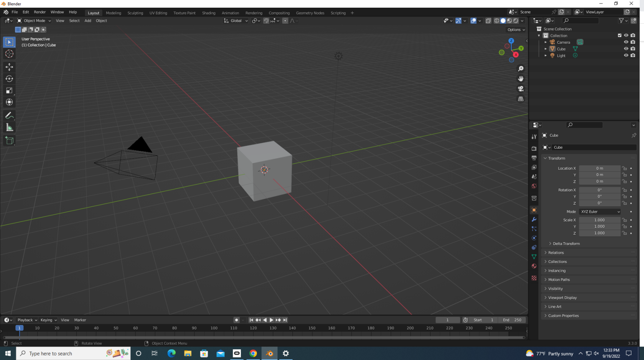Hide Cube in viewport via eye icon

point(626,49)
